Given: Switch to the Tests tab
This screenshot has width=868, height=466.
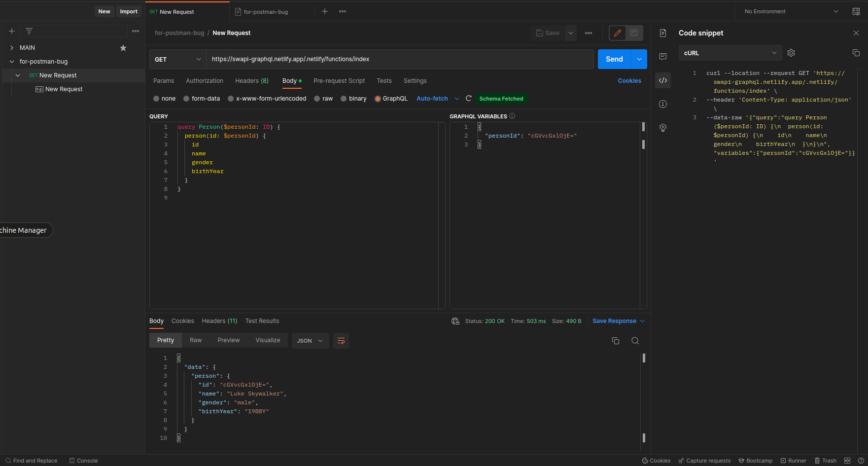Looking at the screenshot, I should 384,81.
